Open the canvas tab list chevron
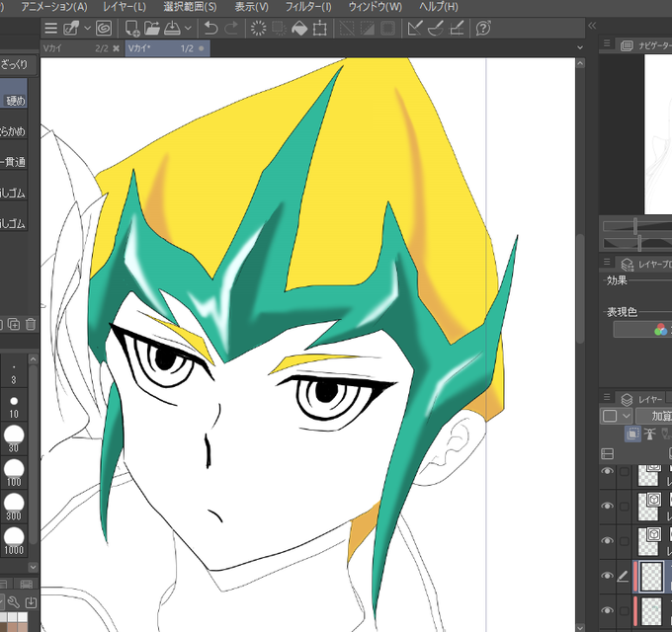 click(580, 47)
